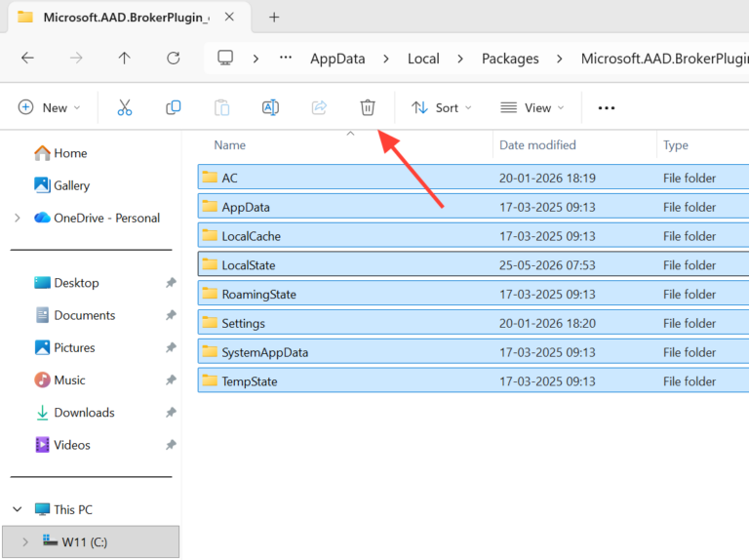
Task: Click the PC monitor icon in address bar
Action: tap(225, 58)
